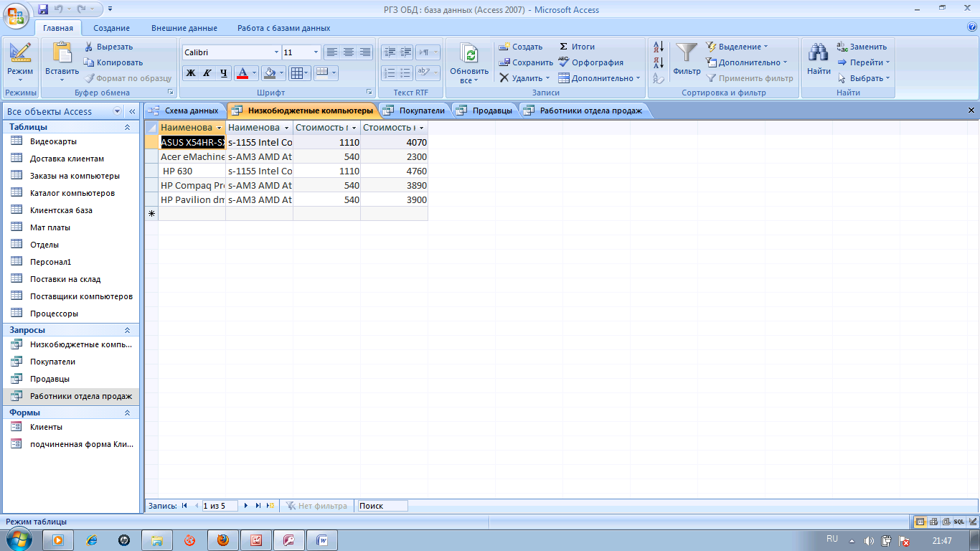The height and width of the screenshot is (551, 980).
Task: Run Орфография spell check
Action: point(591,62)
